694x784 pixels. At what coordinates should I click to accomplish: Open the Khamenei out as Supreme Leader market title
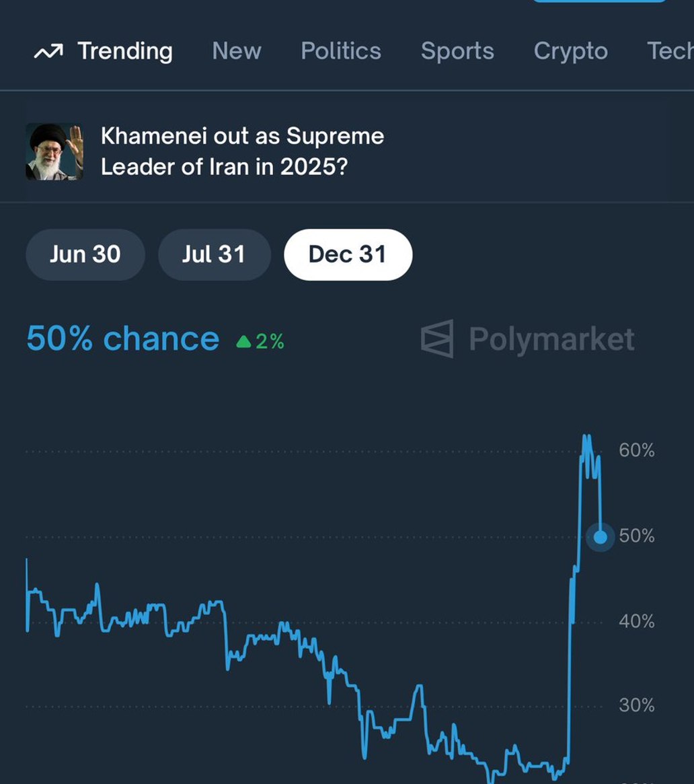click(242, 151)
